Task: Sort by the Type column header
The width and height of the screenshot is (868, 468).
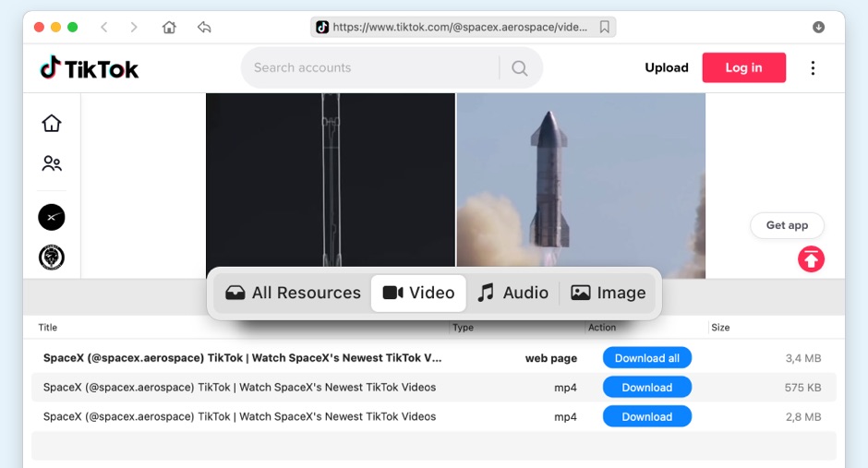Action: click(x=463, y=328)
